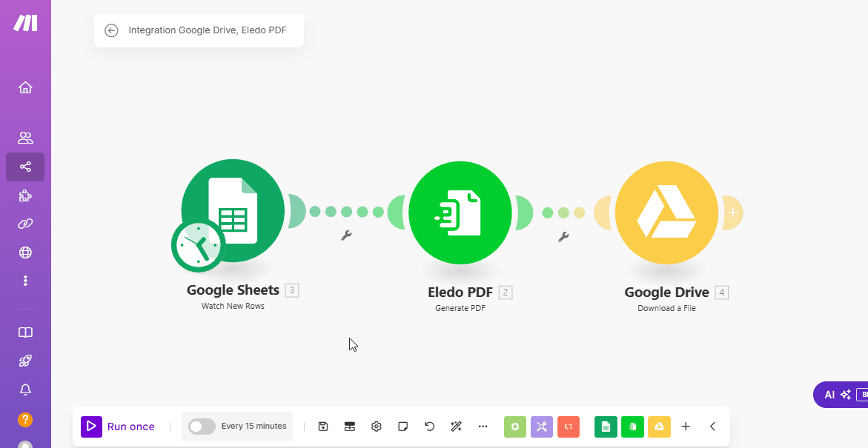Open the Google Drive module
The image size is (868, 448).
coord(666,213)
